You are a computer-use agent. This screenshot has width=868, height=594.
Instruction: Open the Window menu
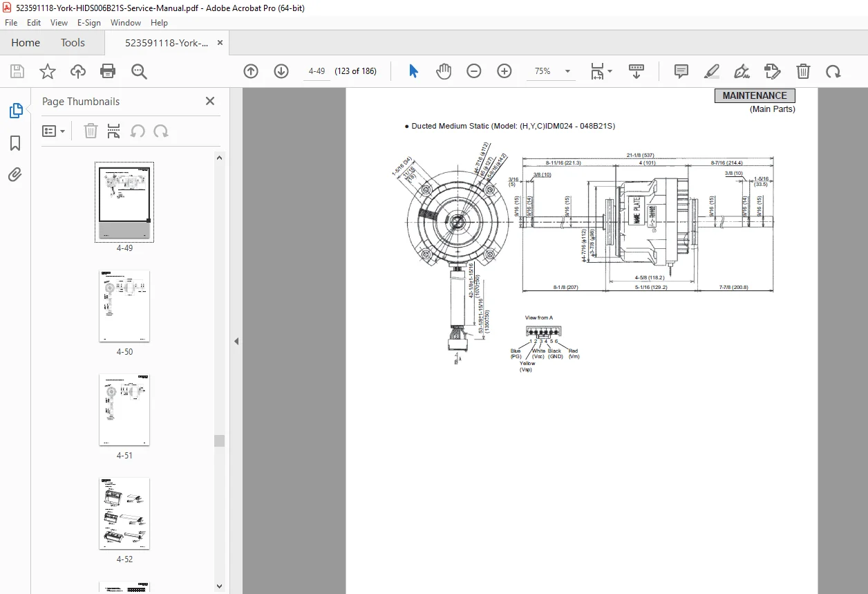pos(126,22)
